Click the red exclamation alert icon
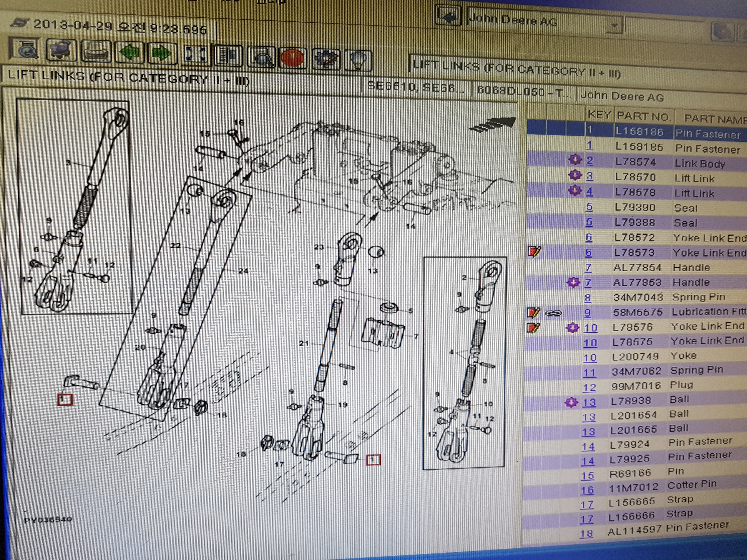This screenshot has height=560, width=747. pos(293,58)
